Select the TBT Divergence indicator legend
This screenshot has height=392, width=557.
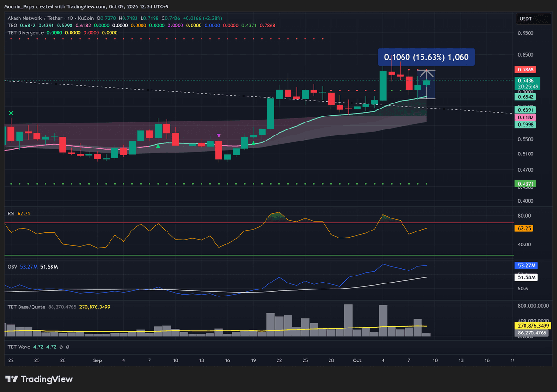(26, 33)
